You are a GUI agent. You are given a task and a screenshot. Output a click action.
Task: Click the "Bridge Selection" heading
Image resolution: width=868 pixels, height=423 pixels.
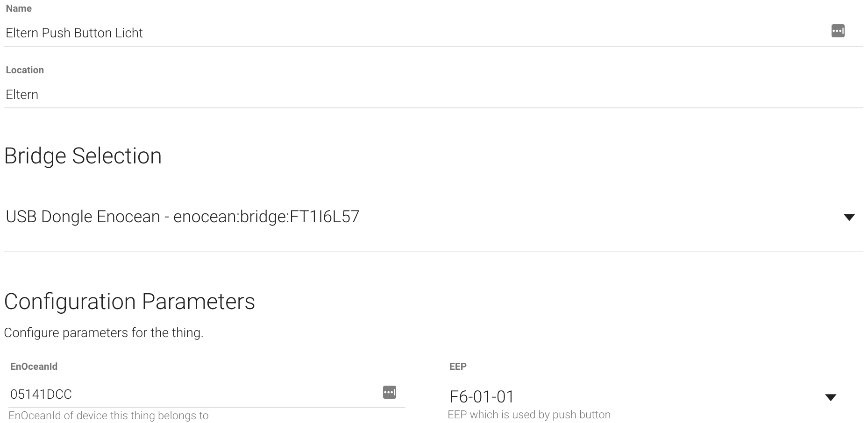click(x=83, y=156)
